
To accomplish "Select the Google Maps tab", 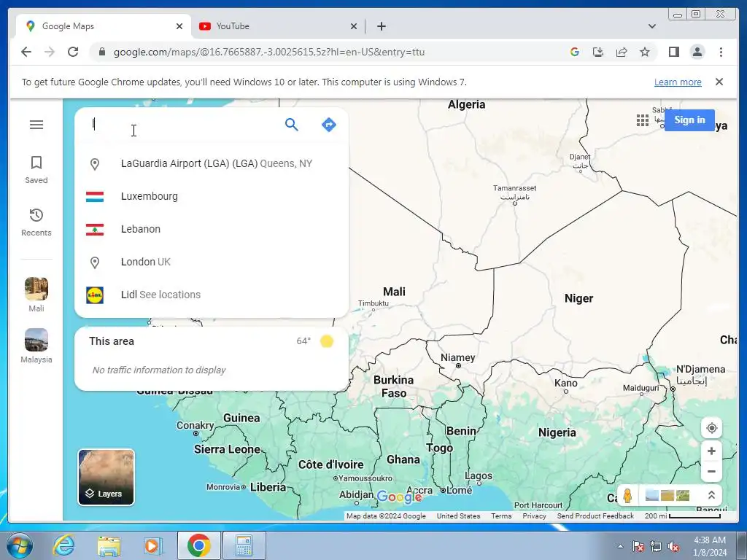I will pyautogui.click(x=104, y=26).
